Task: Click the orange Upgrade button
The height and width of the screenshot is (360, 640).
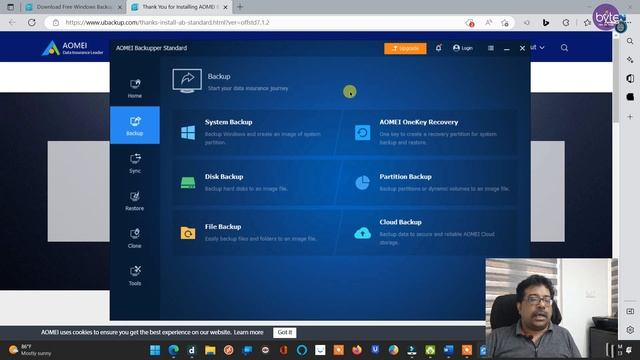Action: (405, 48)
